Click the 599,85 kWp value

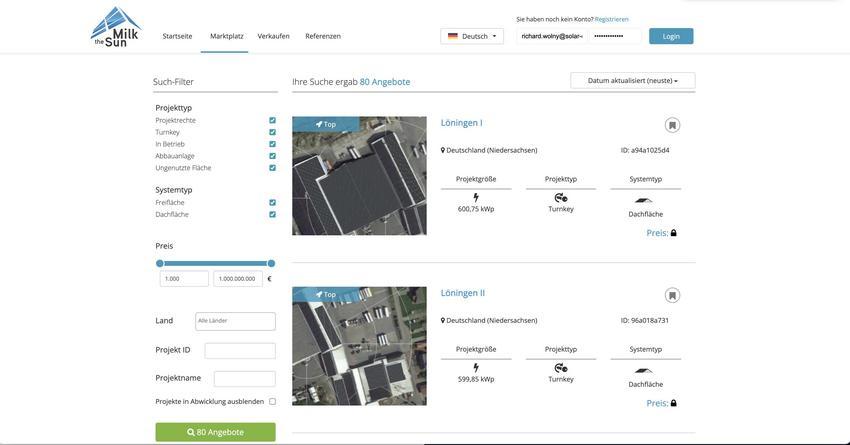click(x=476, y=379)
